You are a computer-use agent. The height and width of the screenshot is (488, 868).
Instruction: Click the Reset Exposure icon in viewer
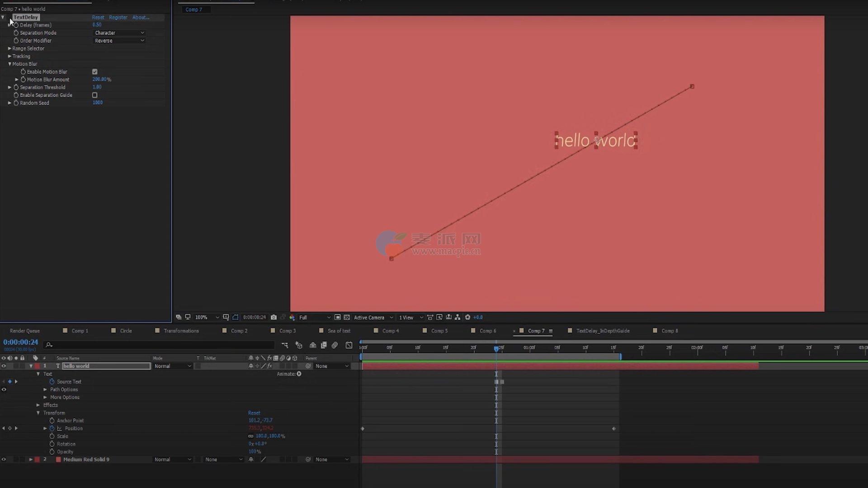pos(467,317)
